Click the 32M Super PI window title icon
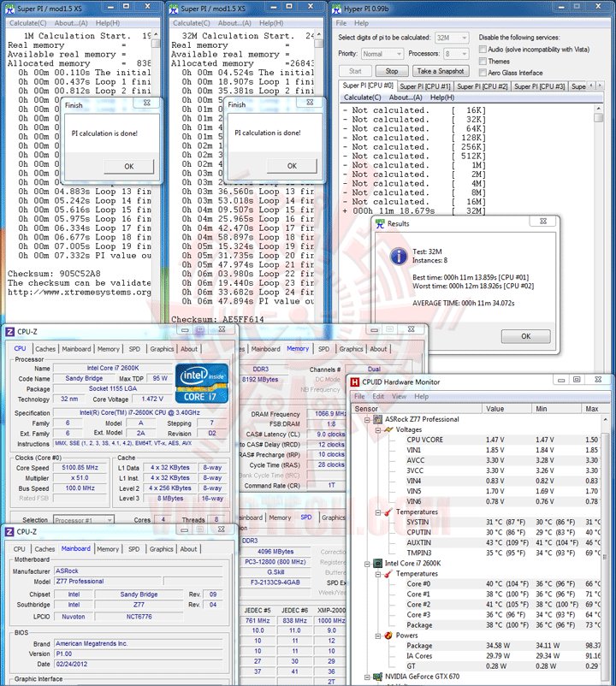Viewport: 616px width, 686px height. [174, 9]
